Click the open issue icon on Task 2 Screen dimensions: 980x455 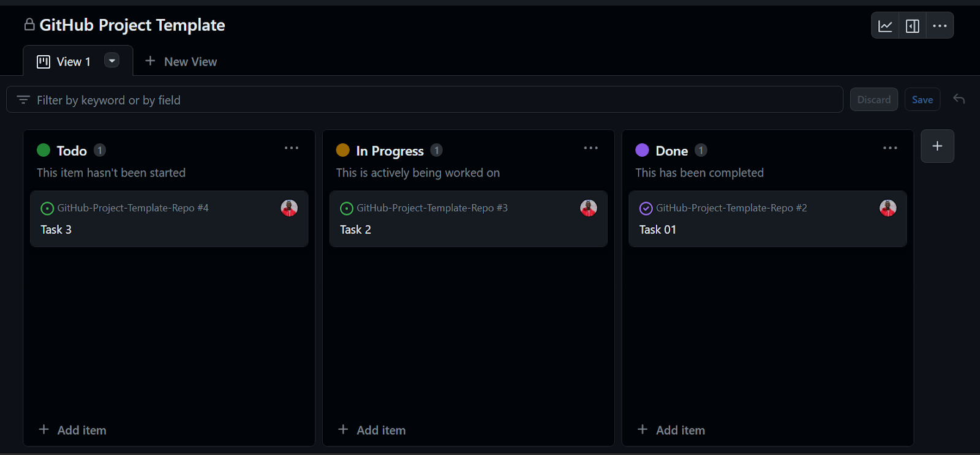[347, 209]
